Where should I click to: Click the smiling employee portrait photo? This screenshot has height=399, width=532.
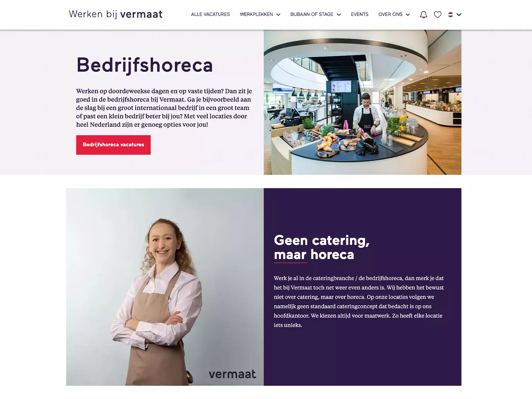pyautogui.click(x=165, y=287)
